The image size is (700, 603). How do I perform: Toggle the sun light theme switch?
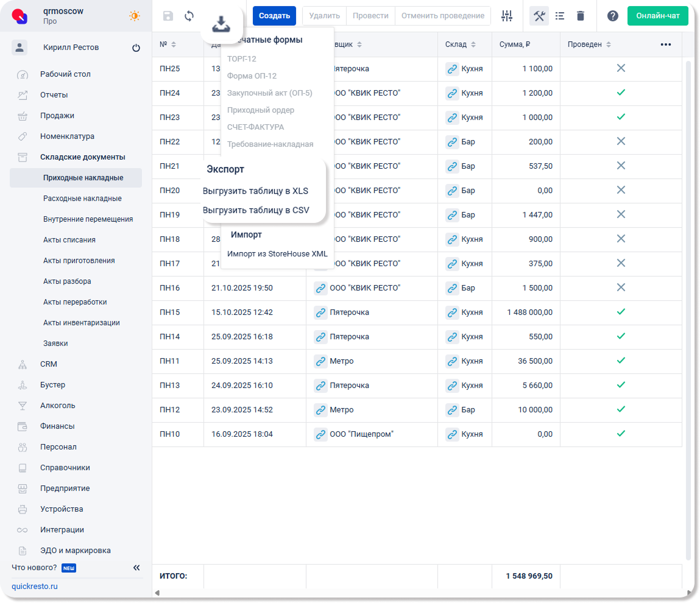pos(135,16)
